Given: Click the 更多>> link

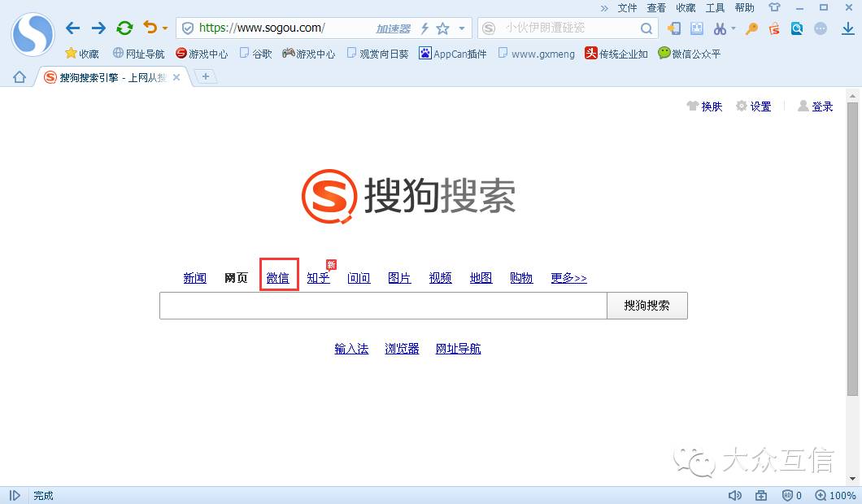Looking at the screenshot, I should [569, 277].
